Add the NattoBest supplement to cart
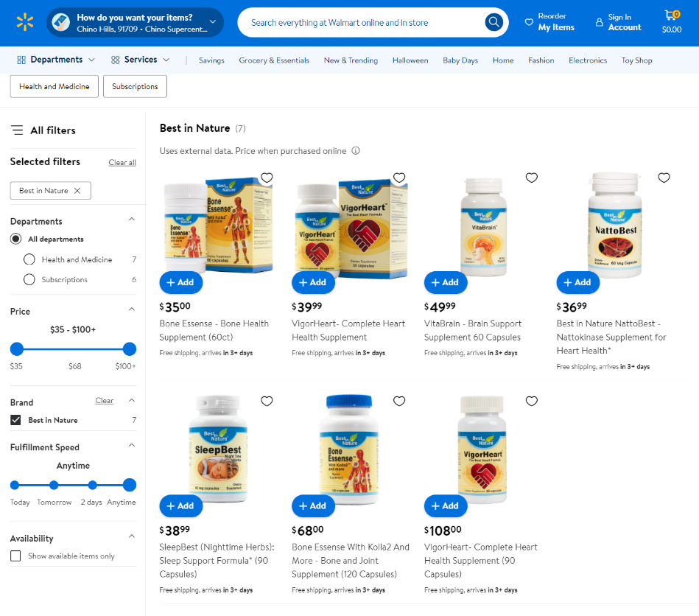The width and height of the screenshot is (699, 616). (577, 282)
